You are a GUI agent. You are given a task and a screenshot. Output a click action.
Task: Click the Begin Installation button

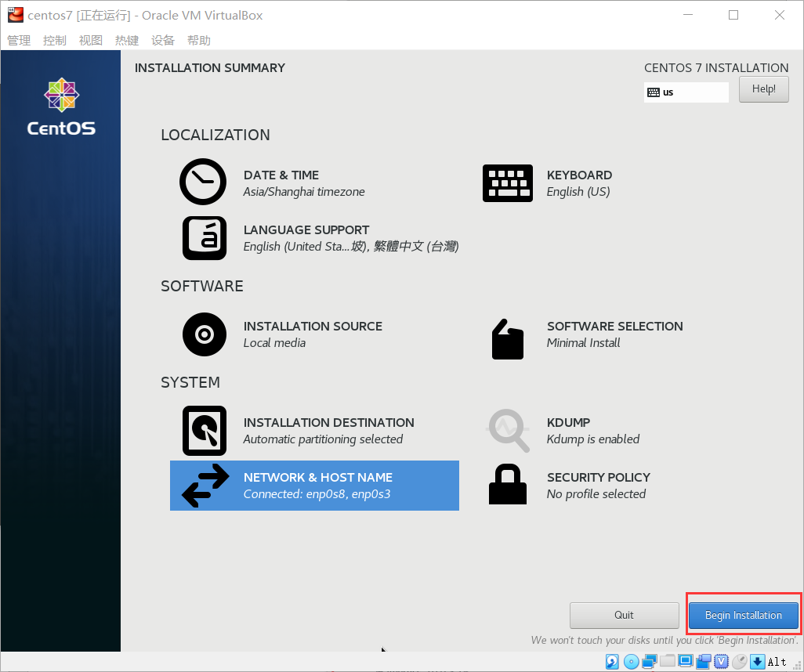tap(744, 615)
